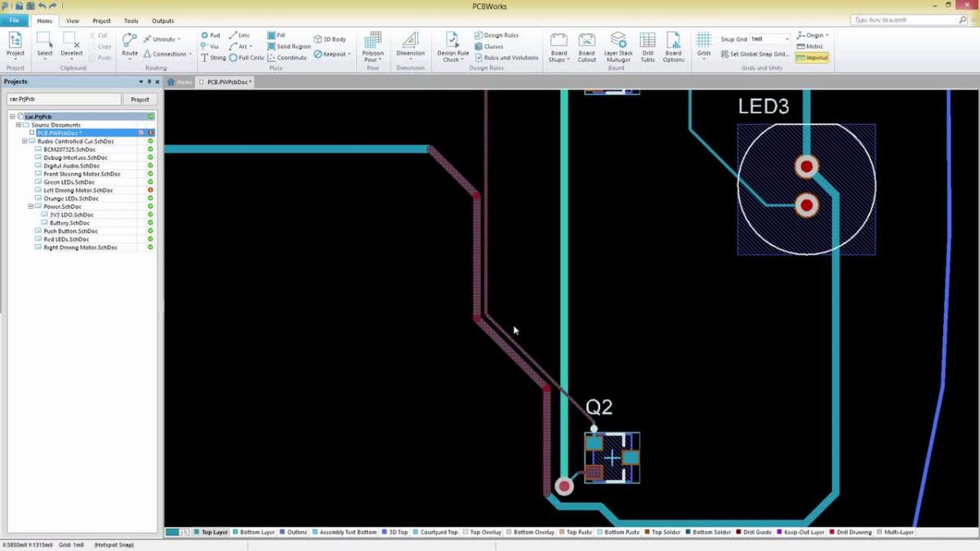Switch to the Home document tab
The width and height of the screenshot is (980, 551).
point(178,82)
